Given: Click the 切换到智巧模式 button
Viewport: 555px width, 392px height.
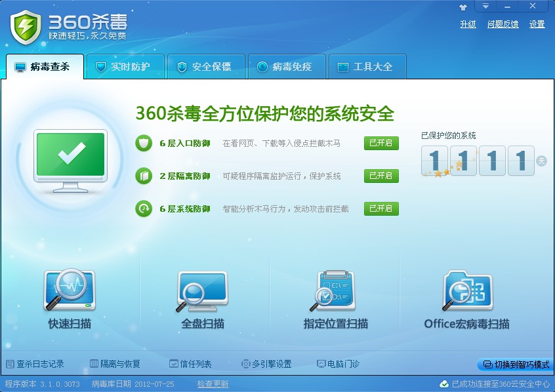Looking at the screenshot, I should coord(516,364).
